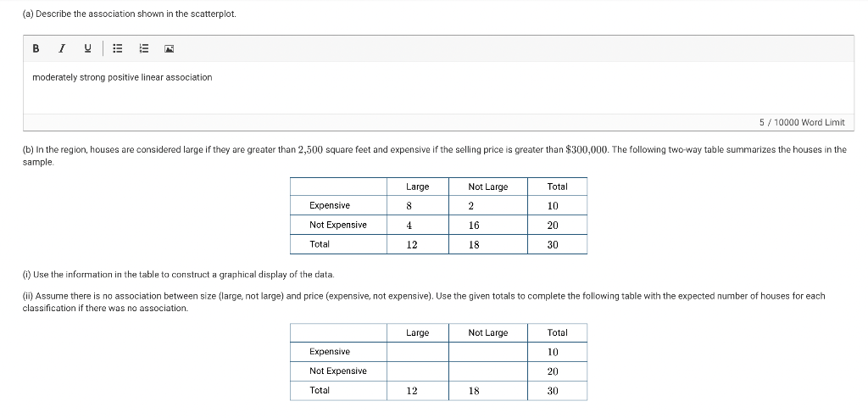Click empty Expensive Large cell in expected table
The height and width of the screenshot is (418, 868).
pyautogui.click(x=417, y=352)
